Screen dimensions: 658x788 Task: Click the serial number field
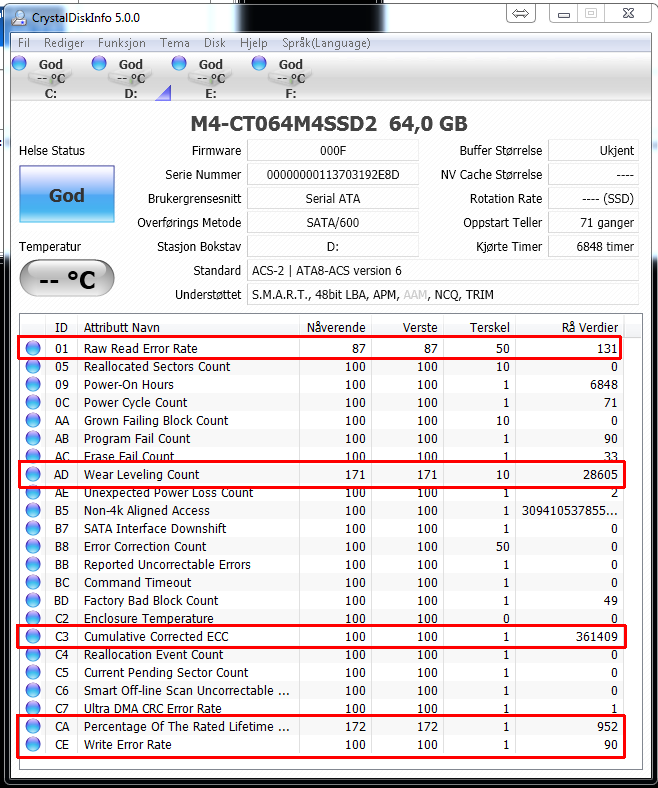[x=333, y=174]
